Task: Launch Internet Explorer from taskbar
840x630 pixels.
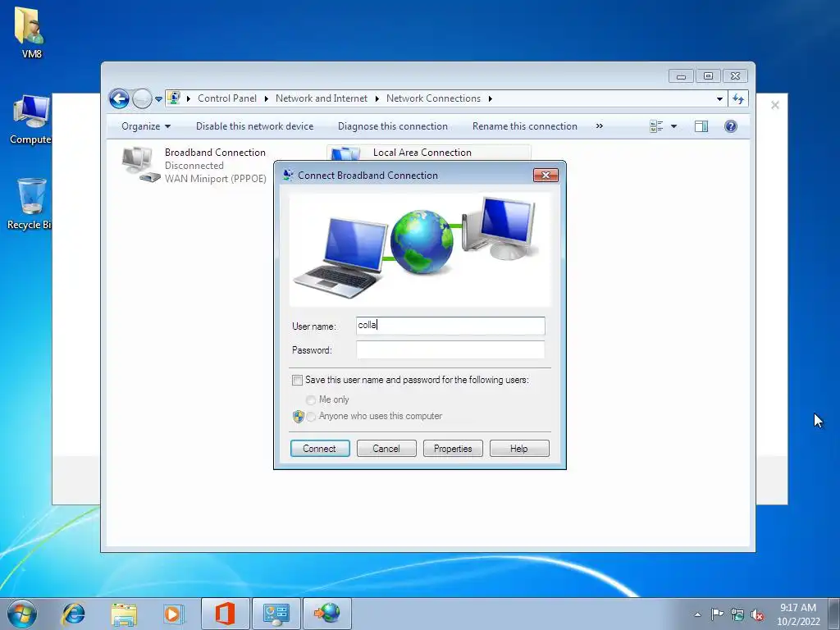Action: pos(73,614)
